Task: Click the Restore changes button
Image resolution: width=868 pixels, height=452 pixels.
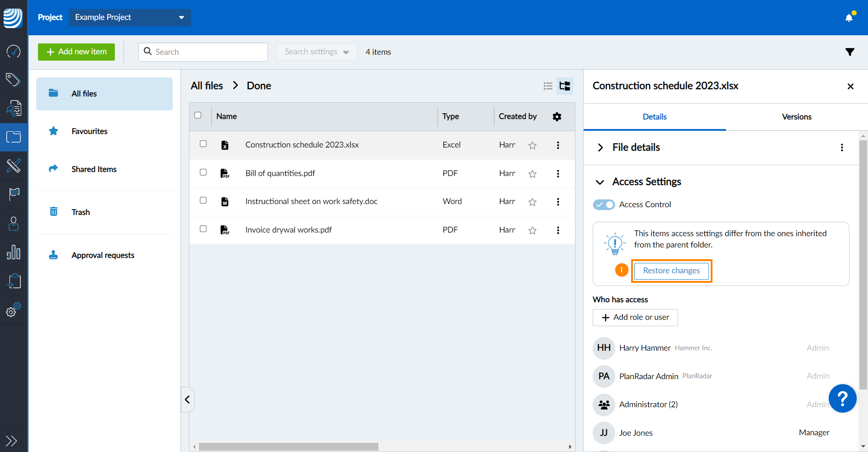Action: 671,271
